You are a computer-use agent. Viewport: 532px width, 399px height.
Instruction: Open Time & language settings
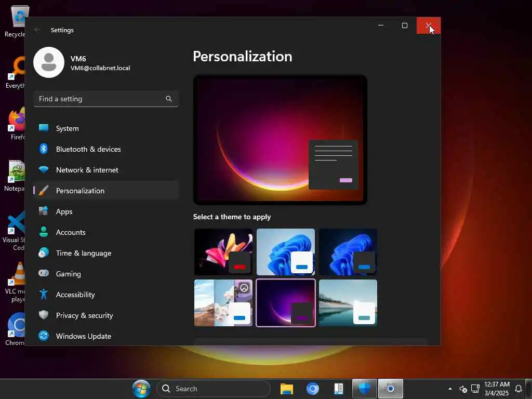106,253
